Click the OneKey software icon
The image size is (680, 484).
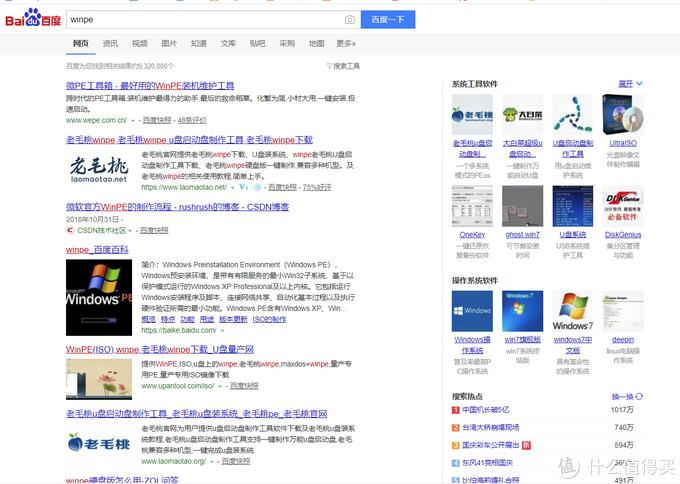pos(472,206)
